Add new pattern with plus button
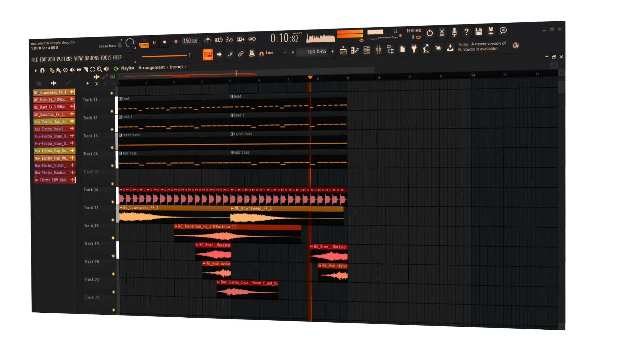 (333, 51)
